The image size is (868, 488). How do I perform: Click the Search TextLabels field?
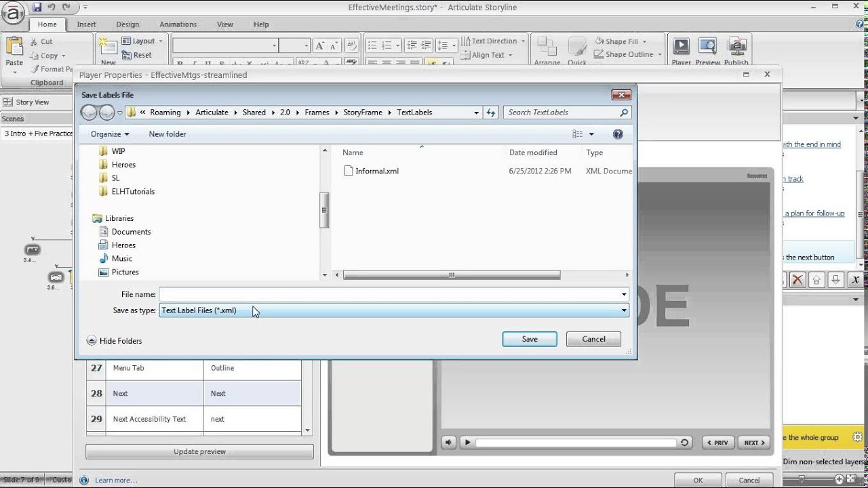point(568,113)
